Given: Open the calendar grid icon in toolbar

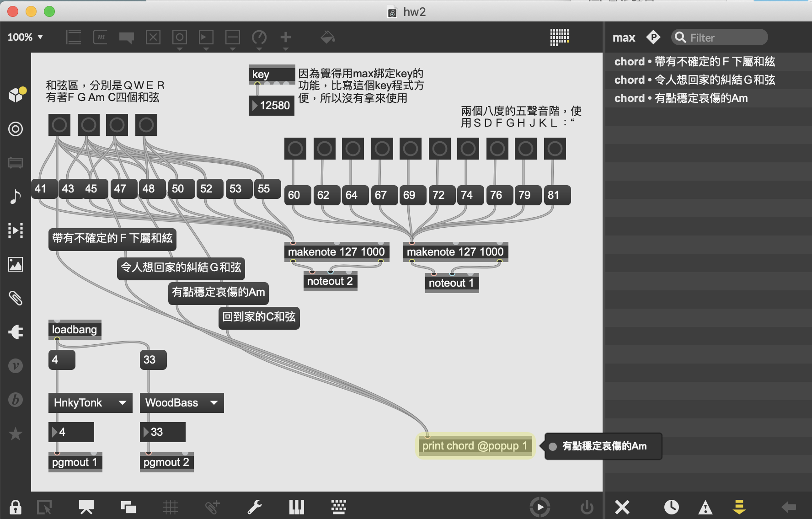Looking at the screenshot, I should coord(559,37).
